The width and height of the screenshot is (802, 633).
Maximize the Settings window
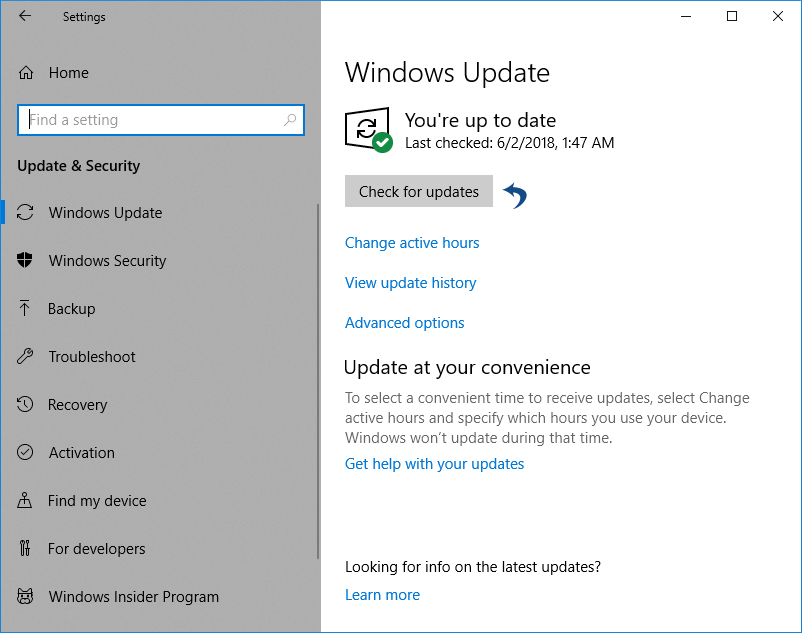[x=732, y=16]
